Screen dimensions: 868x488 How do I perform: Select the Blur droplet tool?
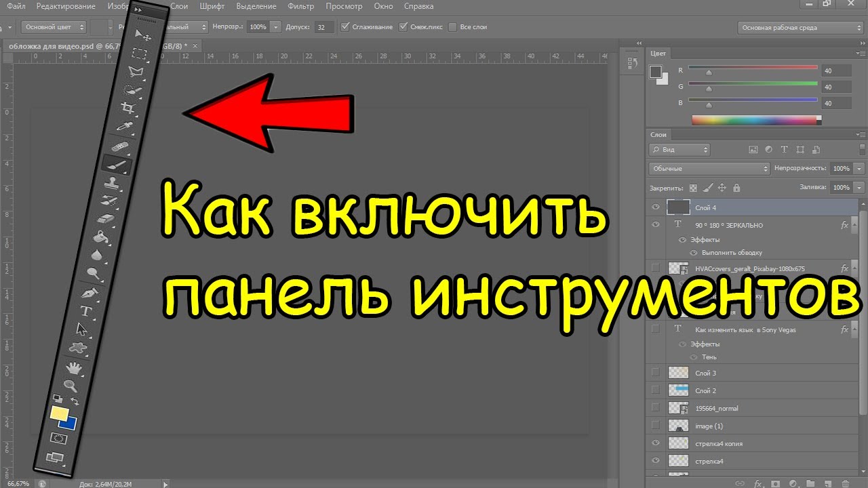coord(98,256)
